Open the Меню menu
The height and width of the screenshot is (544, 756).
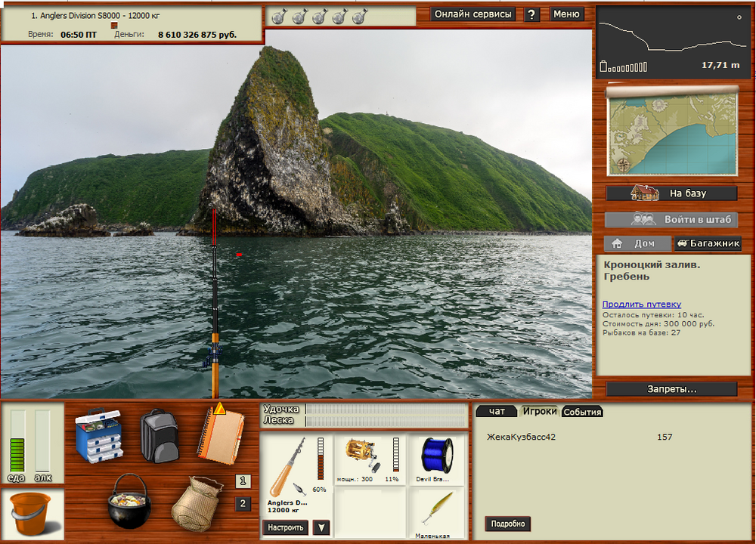(566, 14)
